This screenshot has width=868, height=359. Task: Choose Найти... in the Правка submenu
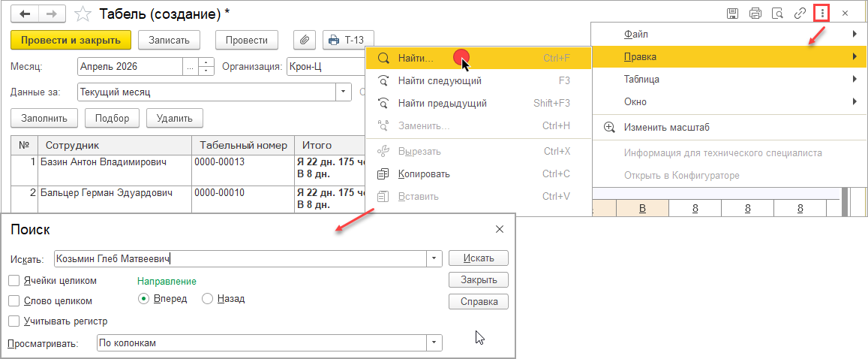pyautogui.click(x=479, y=58)
